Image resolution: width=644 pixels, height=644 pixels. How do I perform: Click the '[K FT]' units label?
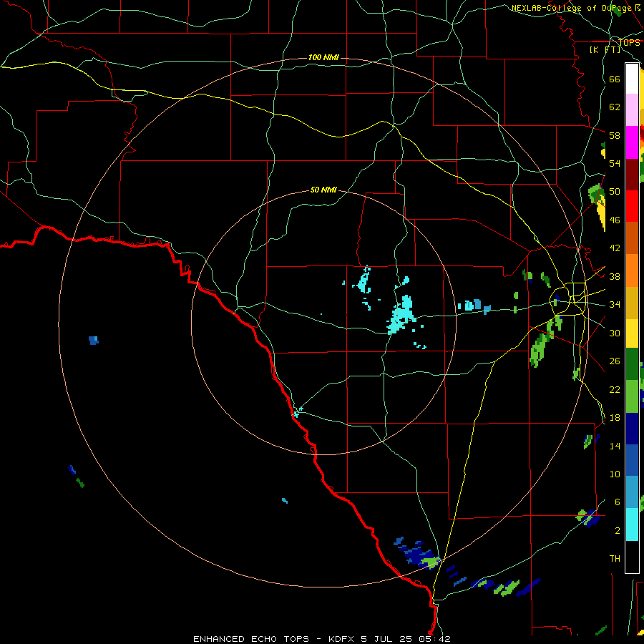605,49
